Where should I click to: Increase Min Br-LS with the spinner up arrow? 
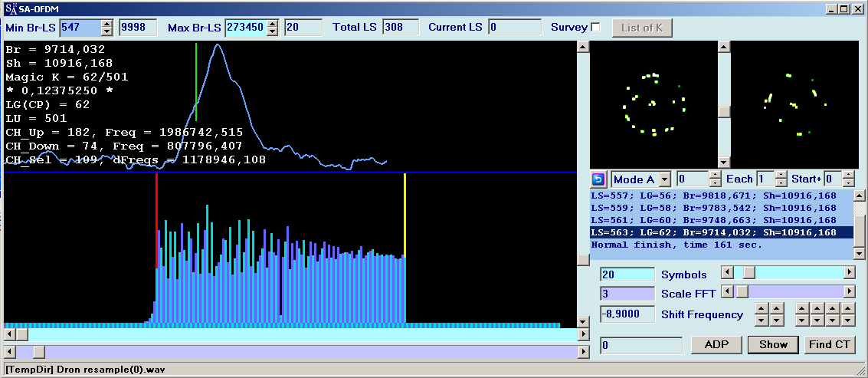point(107,23)
